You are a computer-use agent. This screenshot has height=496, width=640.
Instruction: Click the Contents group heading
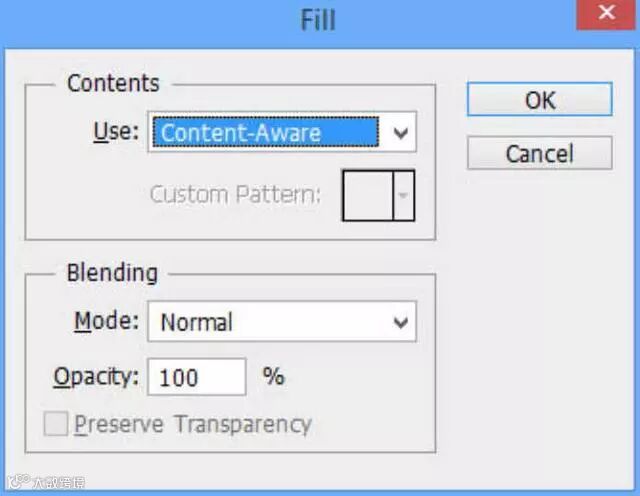[113, 83]
